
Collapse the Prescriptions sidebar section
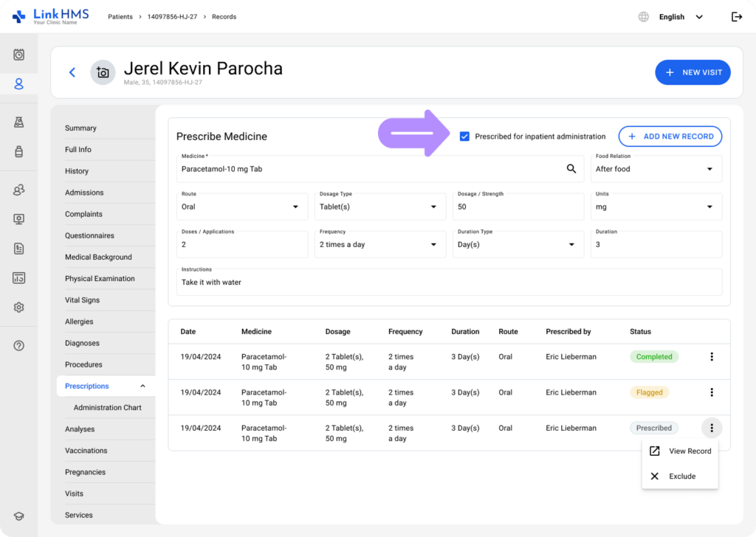[x=142, y=386]
